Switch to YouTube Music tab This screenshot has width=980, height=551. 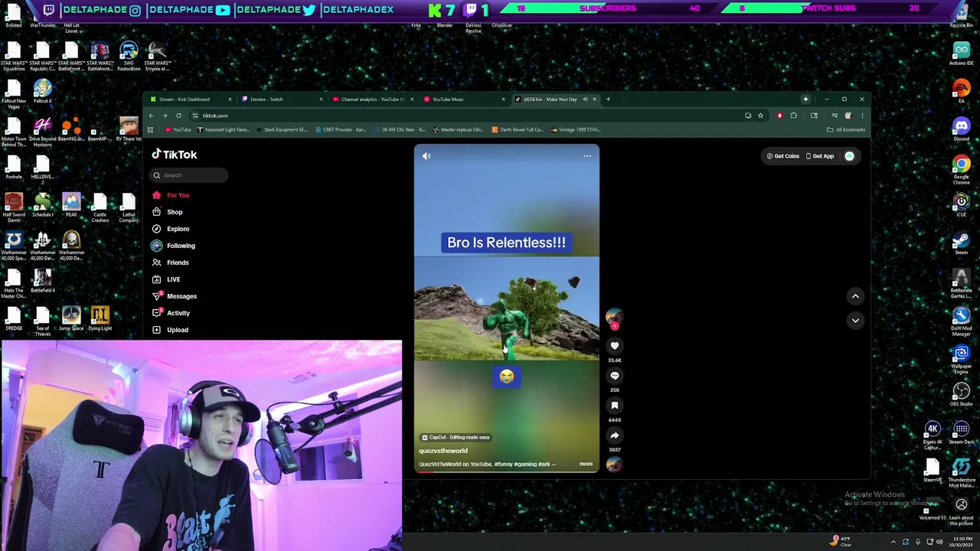(x=462, y=99)
